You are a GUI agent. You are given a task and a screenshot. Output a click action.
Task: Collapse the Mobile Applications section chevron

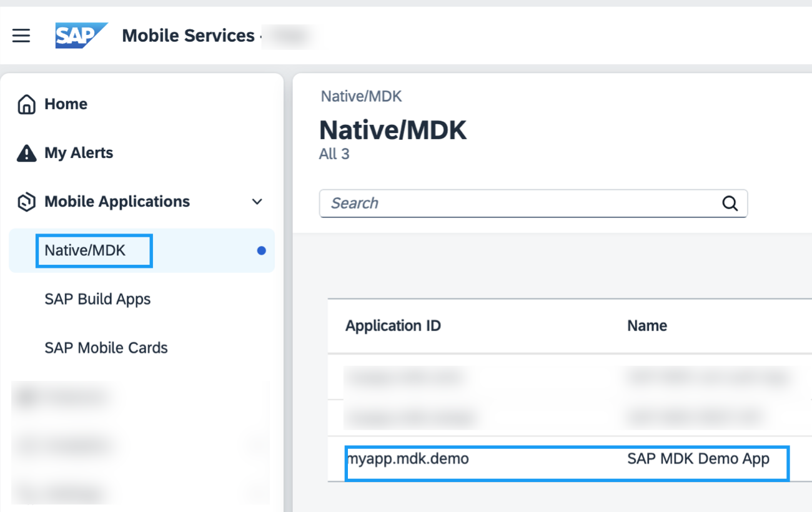(x=257, y=202)
